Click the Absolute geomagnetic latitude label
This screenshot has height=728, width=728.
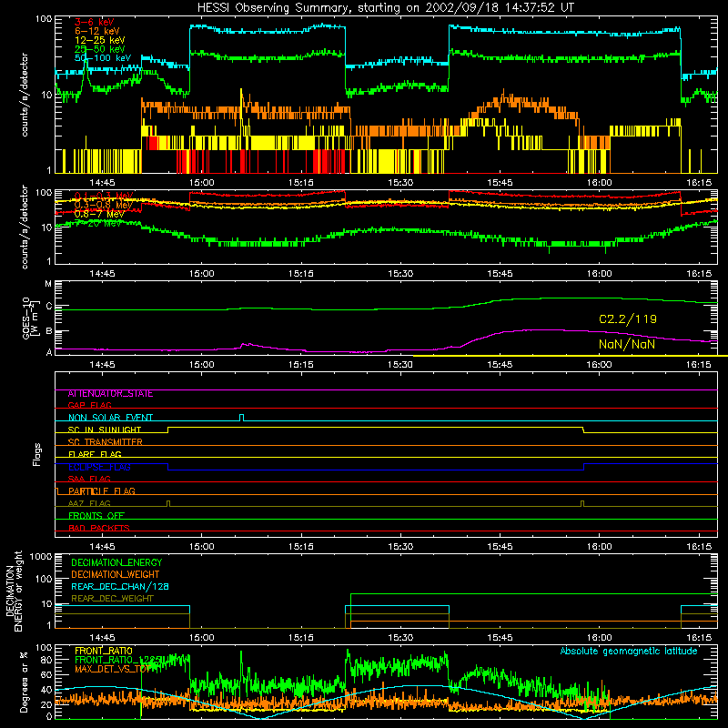pyautogui.click(x=629, y=652)
